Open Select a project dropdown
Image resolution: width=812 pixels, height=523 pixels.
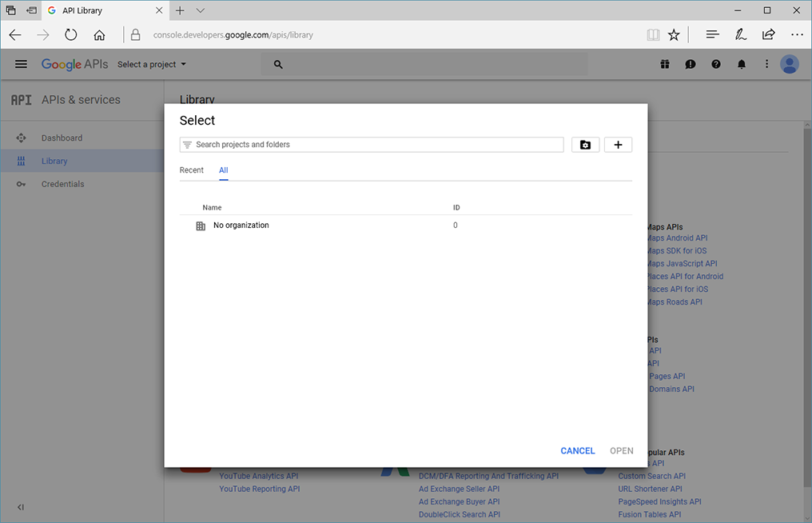[151, 64]
